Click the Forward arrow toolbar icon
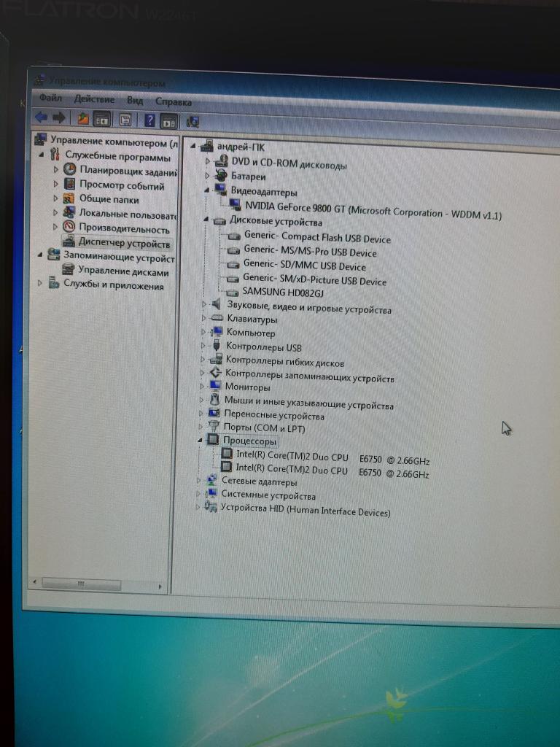Screen dimensions: 560x747 click(59, 117)
